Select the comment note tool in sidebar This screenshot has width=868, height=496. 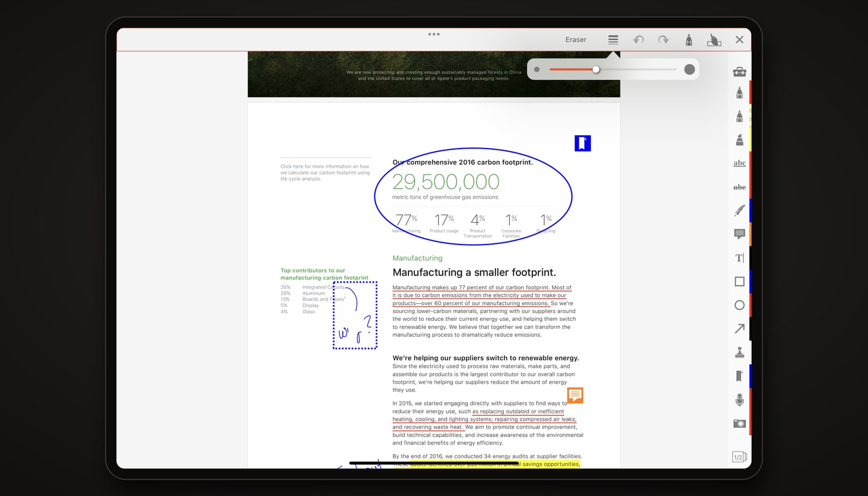coord(740,234)
